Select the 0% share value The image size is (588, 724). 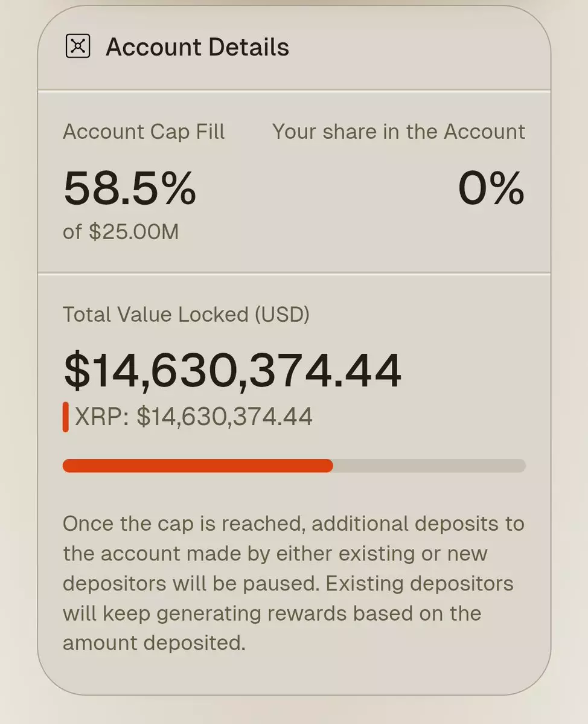click(491, 188)
